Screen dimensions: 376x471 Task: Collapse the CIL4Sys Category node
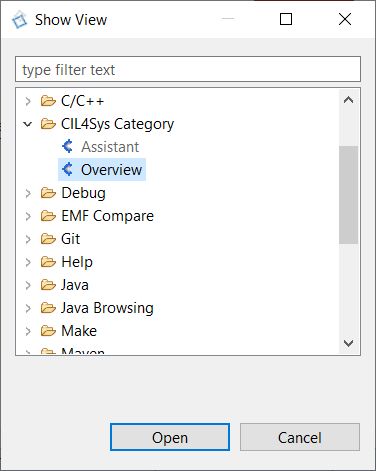pos(28,124)
